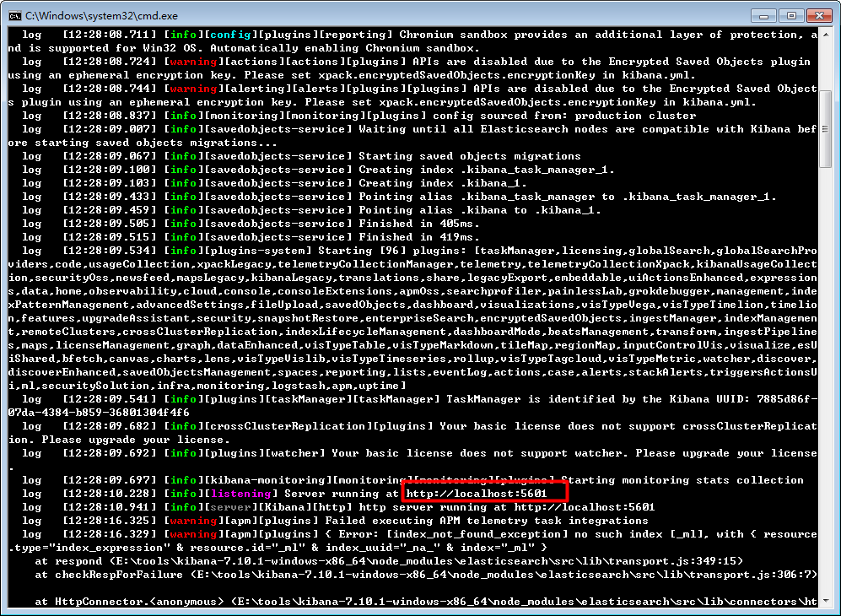Click "HttpConnector.<anonymous>" in stack trace
841x616 pixels.
(x=139, y=602)
